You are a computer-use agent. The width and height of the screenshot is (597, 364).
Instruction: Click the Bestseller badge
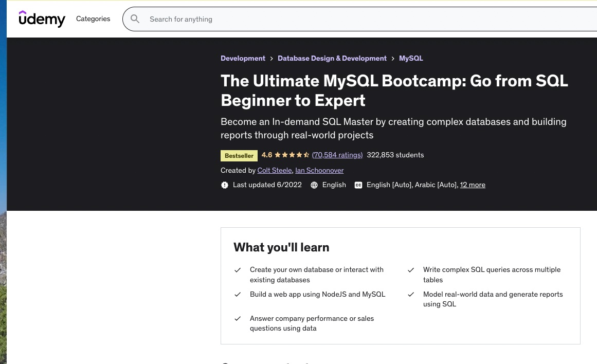[239, 155]
